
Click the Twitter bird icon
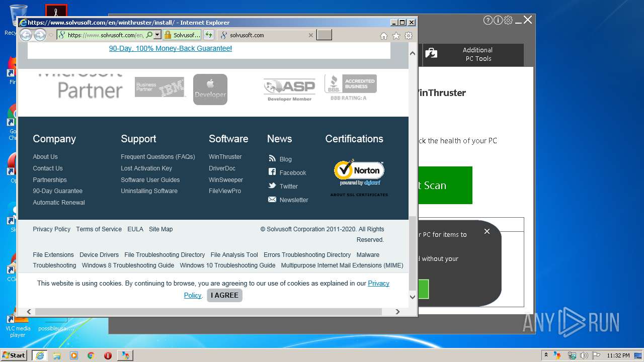point(272,186)
